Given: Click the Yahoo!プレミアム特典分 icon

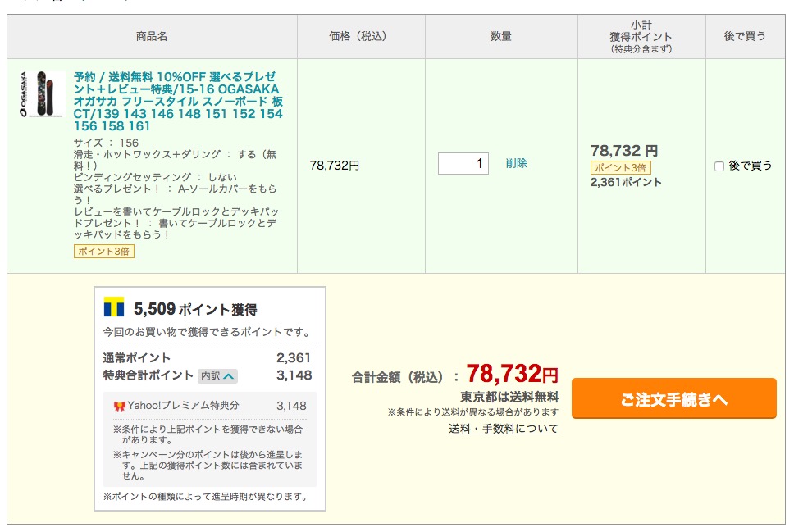Looking at the screenshot, I should (x=120, y=406).
